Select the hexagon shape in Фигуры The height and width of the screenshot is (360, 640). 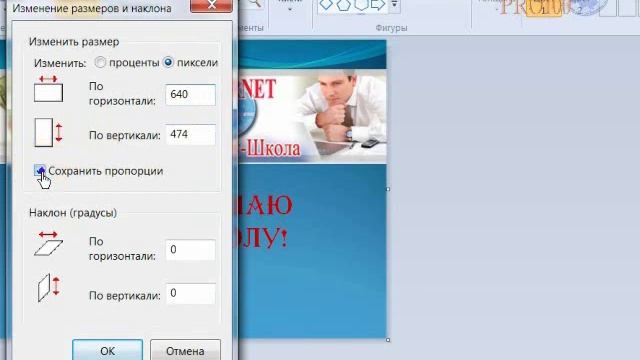click(x=361, y=4)
